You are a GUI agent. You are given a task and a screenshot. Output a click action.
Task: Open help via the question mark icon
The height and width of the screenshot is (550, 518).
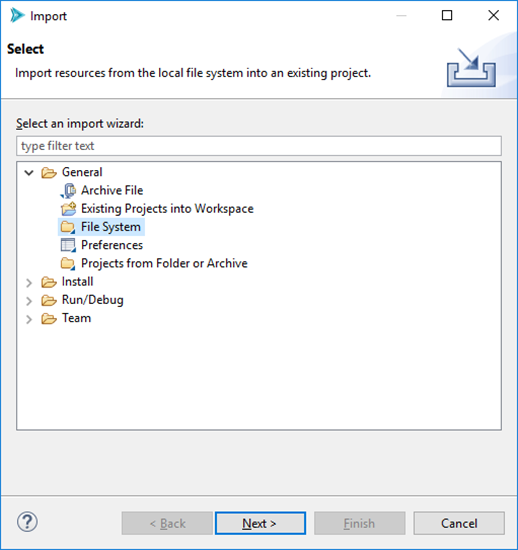click(27, 522)
